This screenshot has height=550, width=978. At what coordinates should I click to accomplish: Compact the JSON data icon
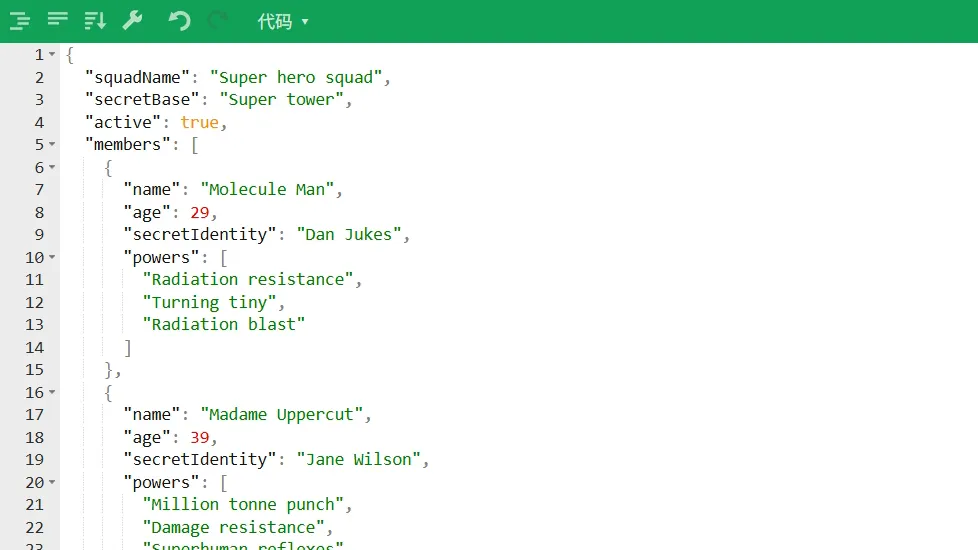pyautogui.click(x=57, y=20)
